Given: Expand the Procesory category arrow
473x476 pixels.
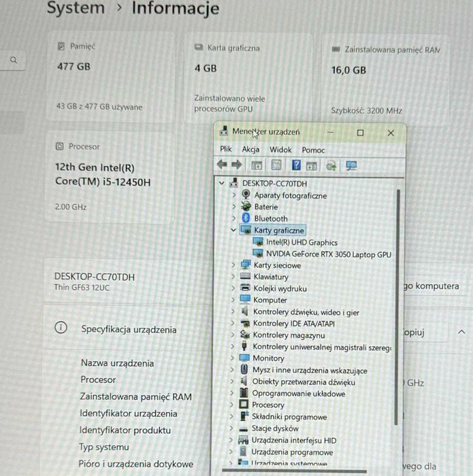Looking at the screenshot, I should [x=232, y=405].
